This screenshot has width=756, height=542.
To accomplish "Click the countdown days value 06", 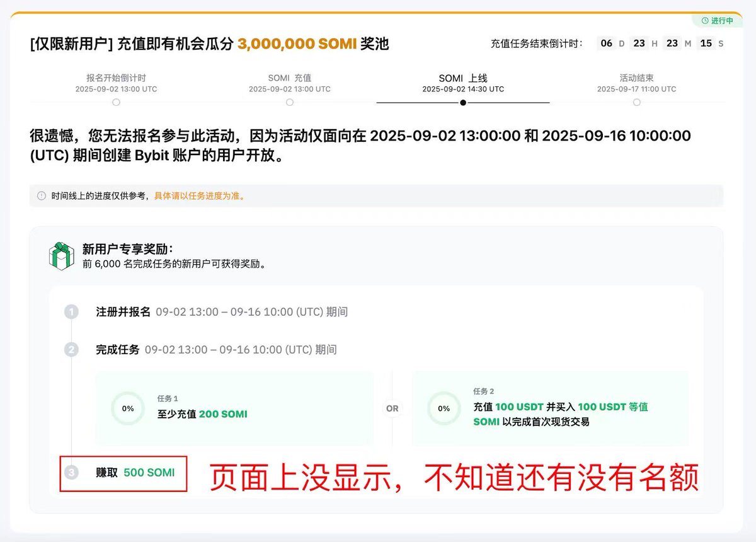I will 606,43.
